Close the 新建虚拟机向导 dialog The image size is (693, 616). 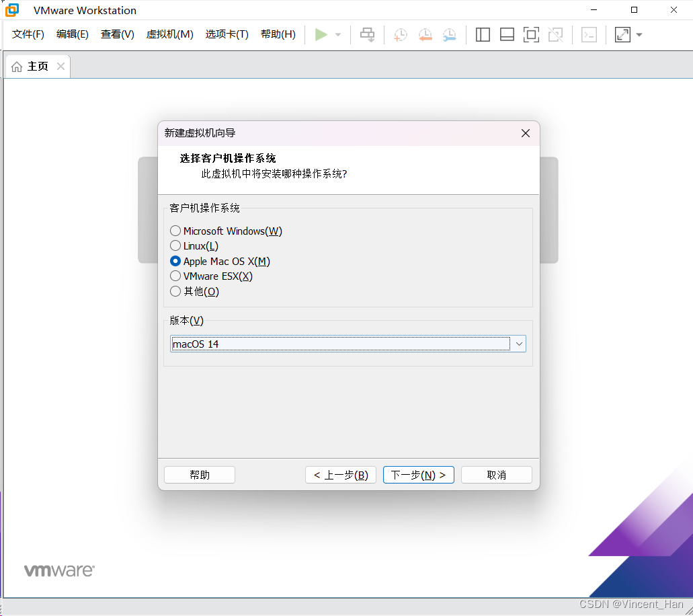(x=526, y=133)
